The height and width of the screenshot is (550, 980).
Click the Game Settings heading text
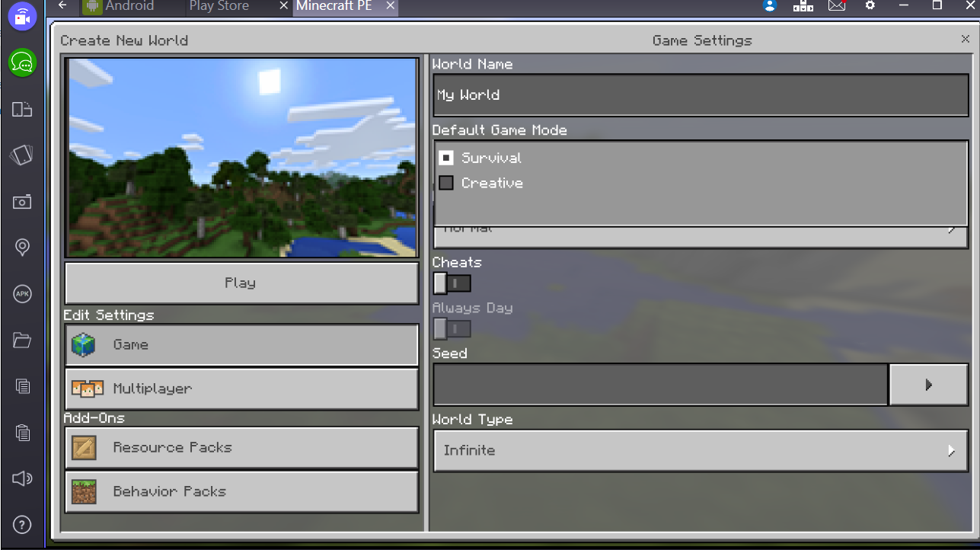(702, 40)
